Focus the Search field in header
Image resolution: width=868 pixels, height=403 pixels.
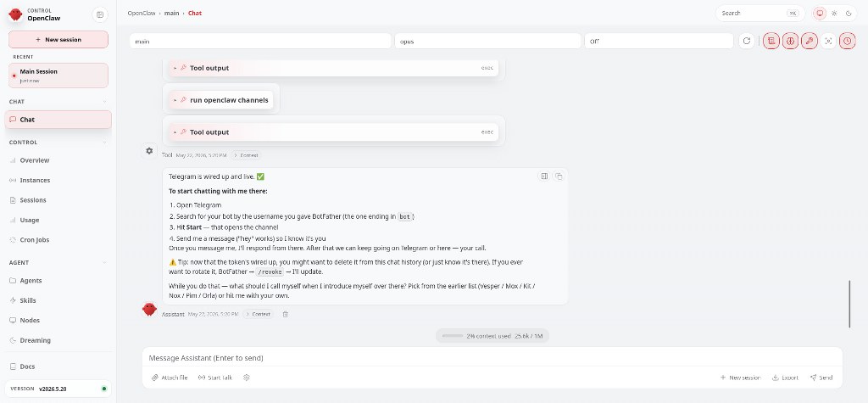pos(759,13)
